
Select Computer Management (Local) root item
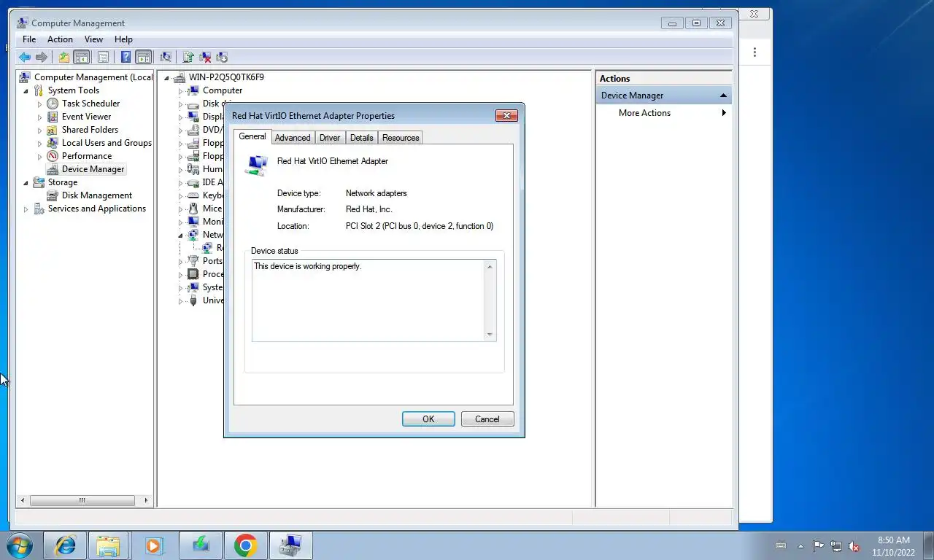coord(93,77)
